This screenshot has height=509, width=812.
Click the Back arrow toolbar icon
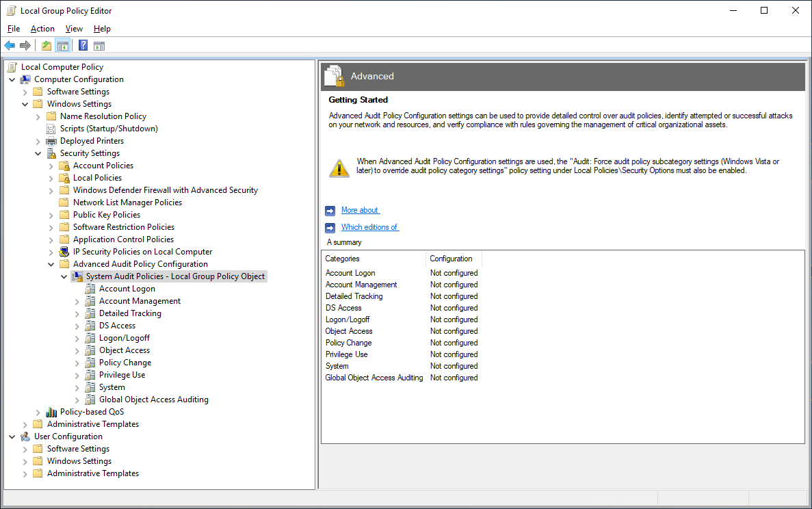(10, 46)
